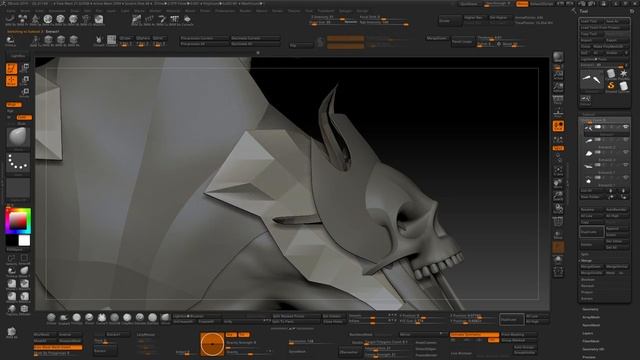Open the Preferences menu
Screen dimensions: 640x360
pos(225,11)
